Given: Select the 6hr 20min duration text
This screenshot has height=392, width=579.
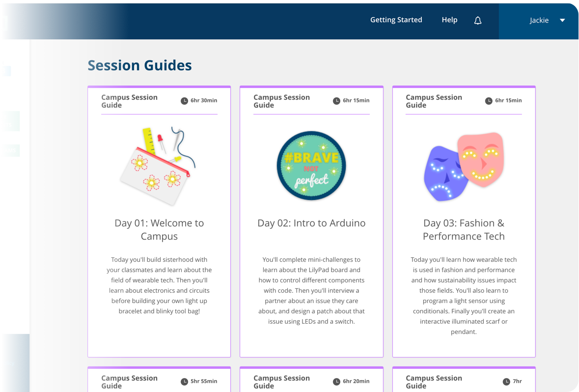Looking at the screenshot, I should coord(356,381).
